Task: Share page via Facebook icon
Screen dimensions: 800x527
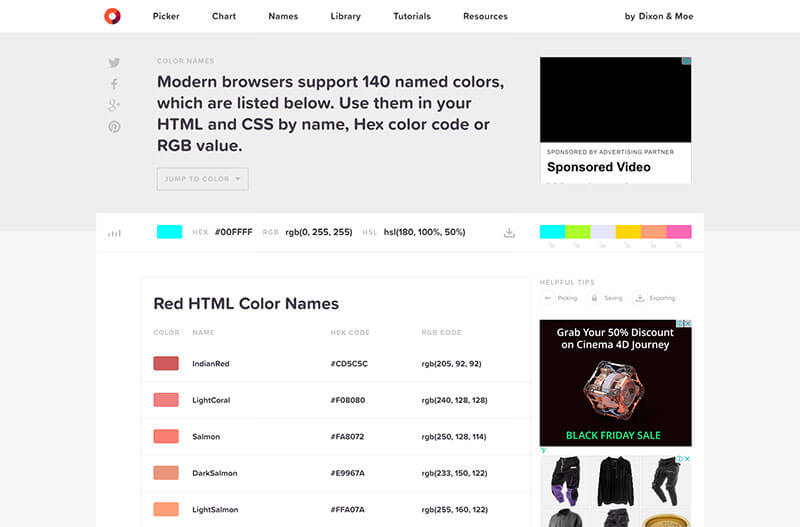Action: pos(114,84)
